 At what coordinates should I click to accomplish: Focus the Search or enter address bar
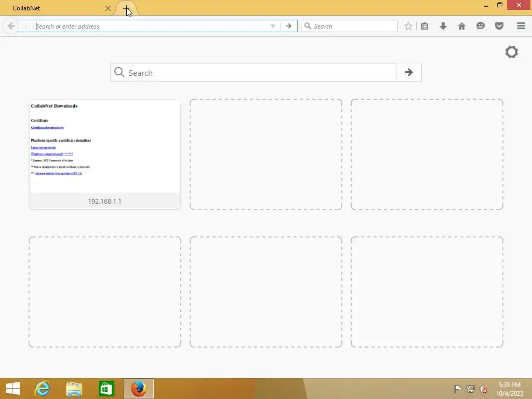[151, 26]
